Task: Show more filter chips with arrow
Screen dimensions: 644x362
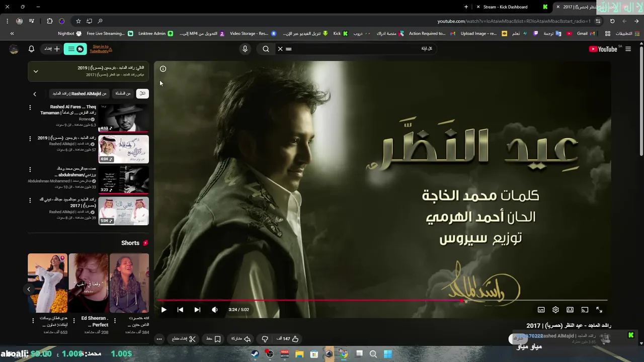Action: tap(35, 94)
